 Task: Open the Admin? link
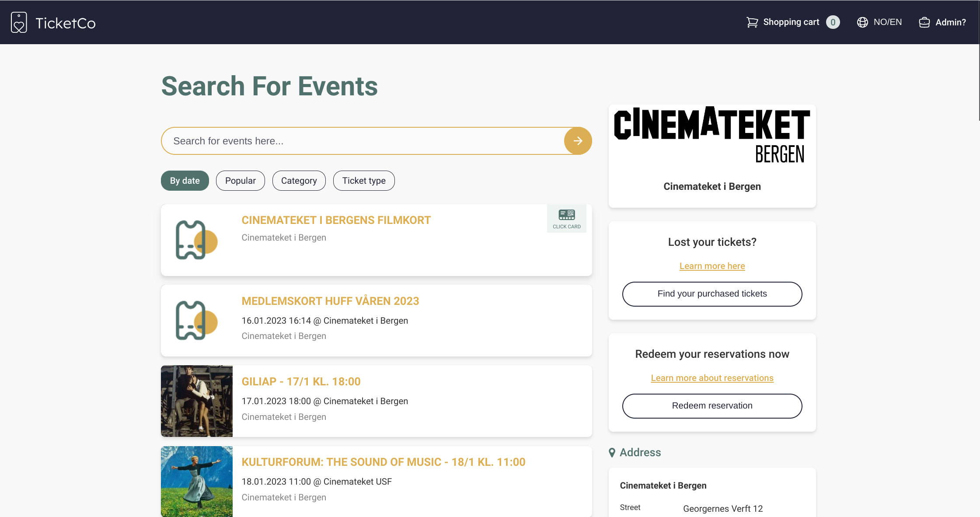pos(951,22)
